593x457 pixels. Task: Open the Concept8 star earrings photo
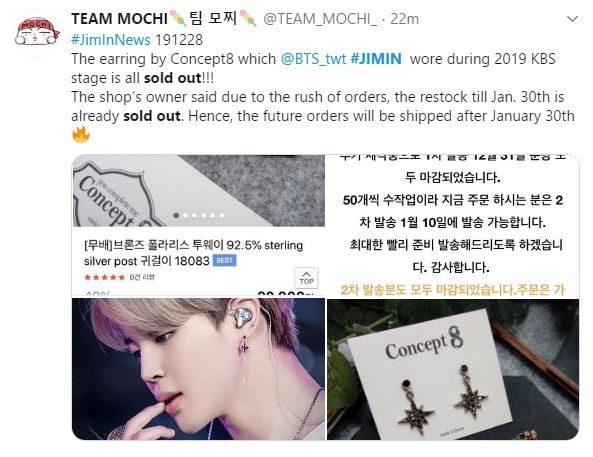[x=453, y=369]
